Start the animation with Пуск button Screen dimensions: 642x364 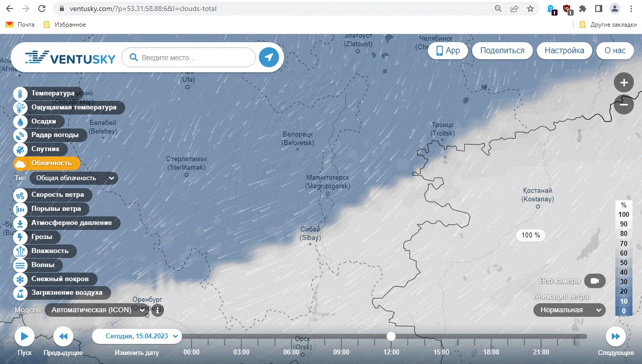pyautogui.click(x=24, y=336)
